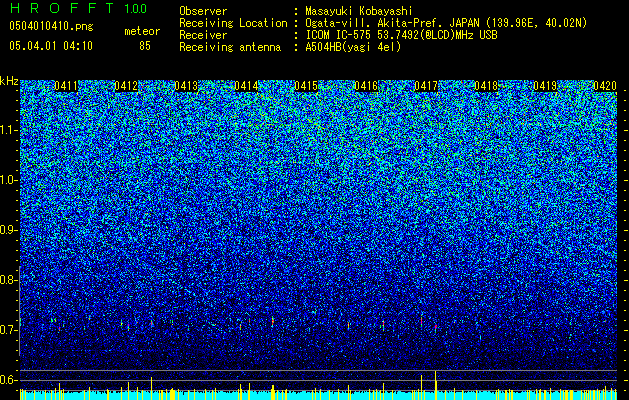Click antenna A504HB(yagi 4el) text
Image resolution: width=629 pixels, height=400 pixels.
[353, 47]
